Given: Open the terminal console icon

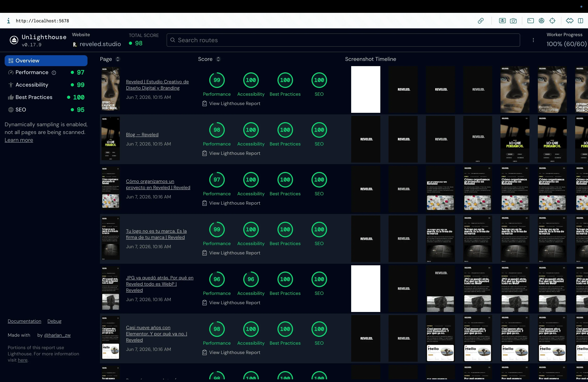Looking at the screenshot, I should (x=530, y=21).
